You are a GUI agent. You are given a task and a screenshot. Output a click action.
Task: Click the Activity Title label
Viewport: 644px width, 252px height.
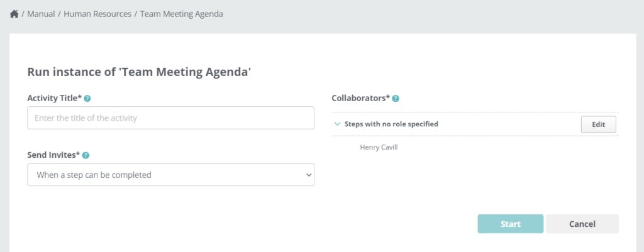point(55,98)
